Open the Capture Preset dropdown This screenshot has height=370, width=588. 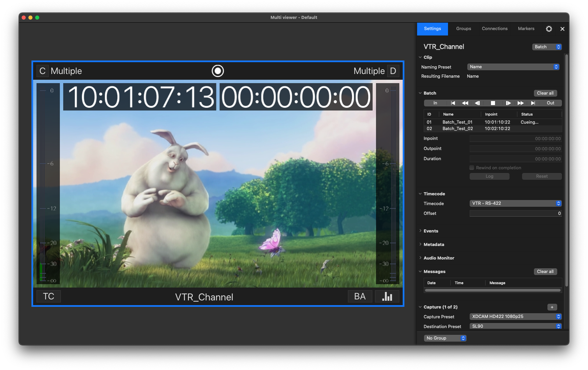(516, 317)
